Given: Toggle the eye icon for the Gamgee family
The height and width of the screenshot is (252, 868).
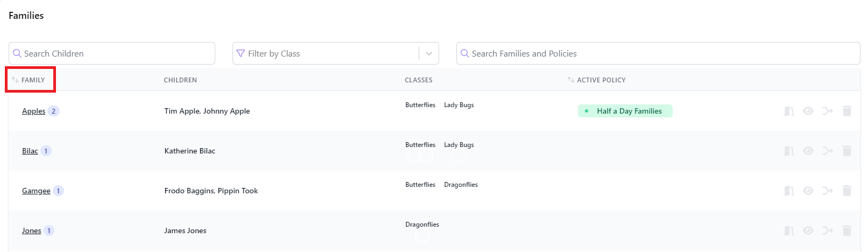Looking at the screenshot, I should (808, 191).
